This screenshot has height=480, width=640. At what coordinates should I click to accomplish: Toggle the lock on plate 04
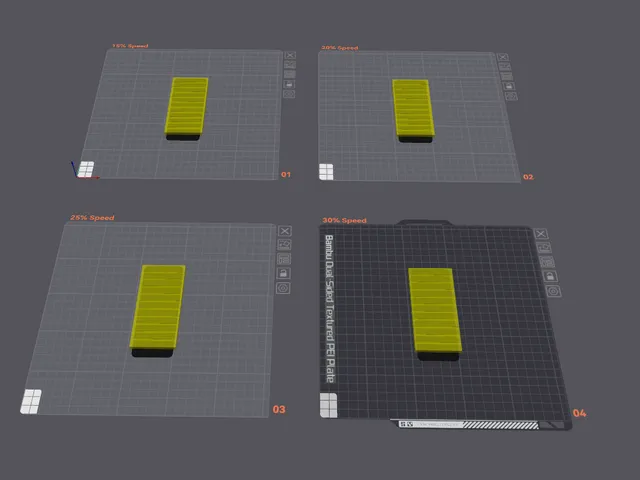click(550, 276)
